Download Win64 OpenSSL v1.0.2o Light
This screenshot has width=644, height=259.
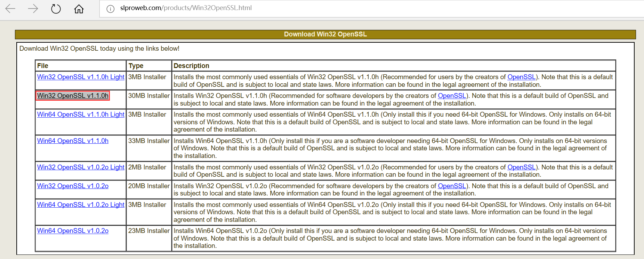coord(81,204)
